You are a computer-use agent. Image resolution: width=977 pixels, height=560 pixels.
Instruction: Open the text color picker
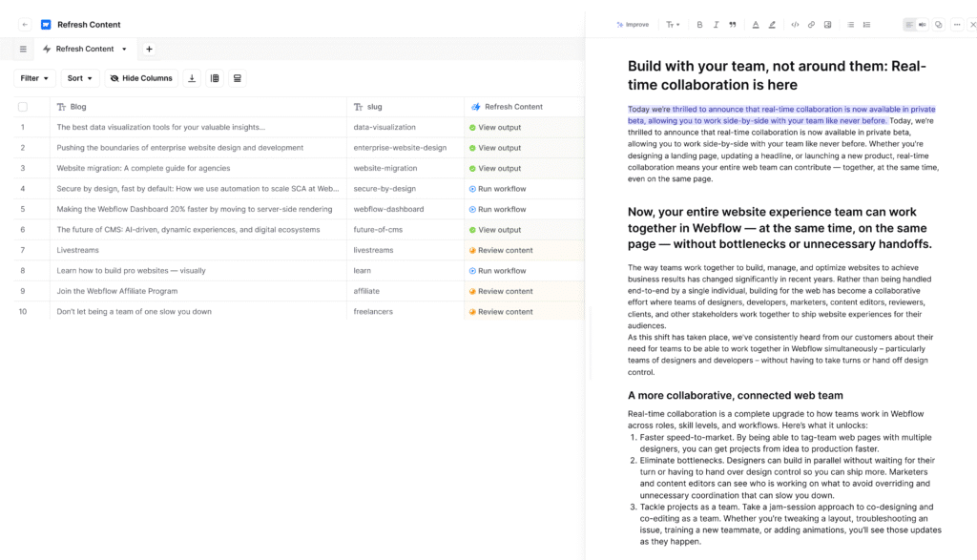pos(756,24)
